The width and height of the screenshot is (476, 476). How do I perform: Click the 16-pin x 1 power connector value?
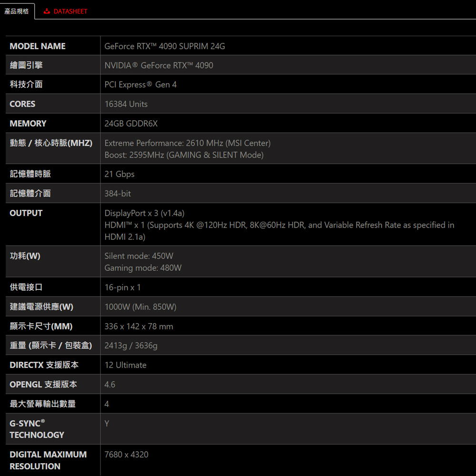click(x=122, y=288)
